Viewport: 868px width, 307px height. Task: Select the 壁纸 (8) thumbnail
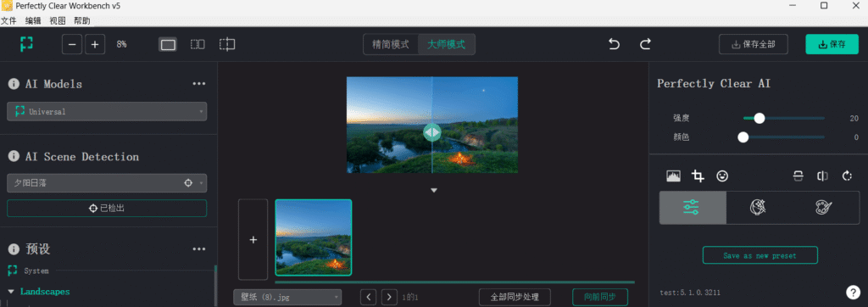click(x=314, y=237)
